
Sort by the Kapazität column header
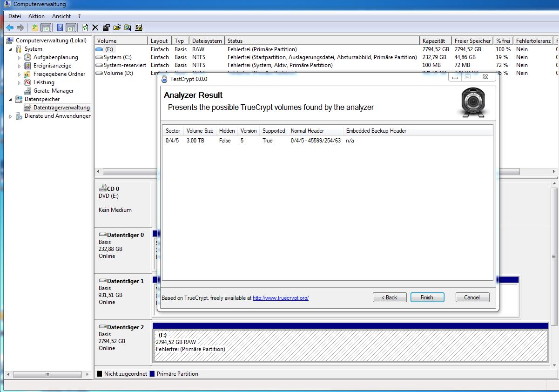(436, 41)
